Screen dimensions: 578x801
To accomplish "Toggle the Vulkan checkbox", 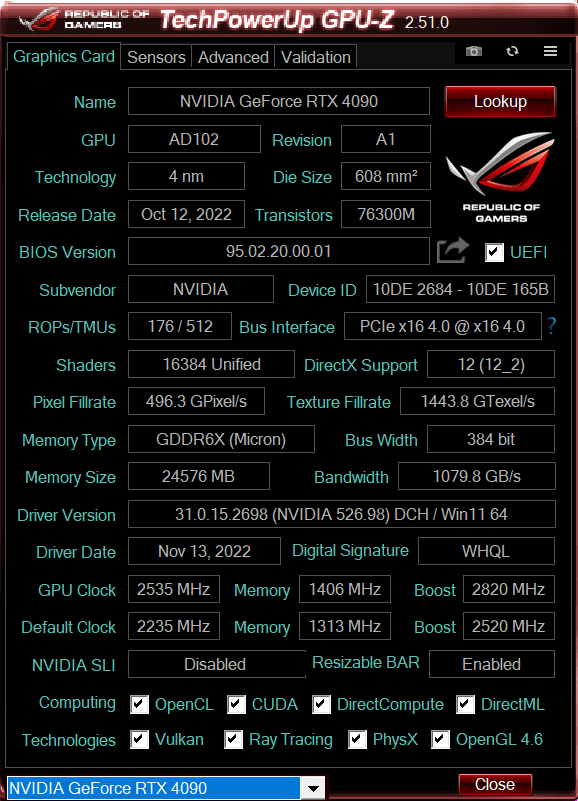I will (139, 739).
